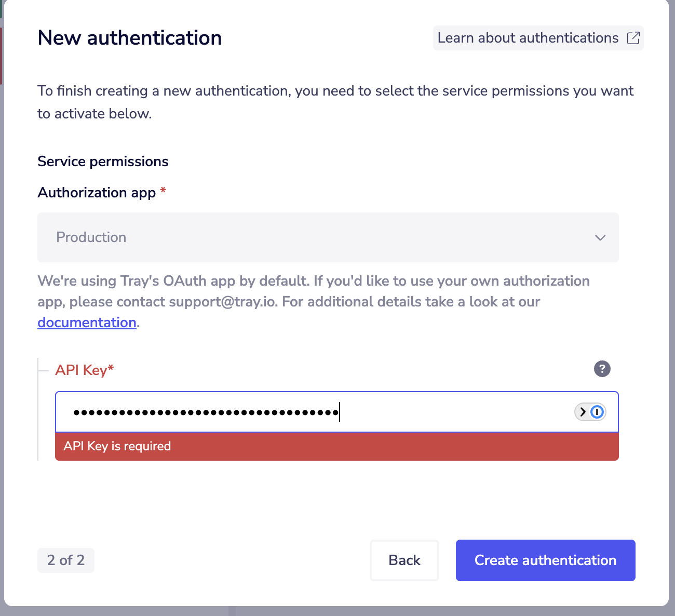Click the API Key is required error banner
The width and height of the screenshot is (675, 616).
click(337, 446)
